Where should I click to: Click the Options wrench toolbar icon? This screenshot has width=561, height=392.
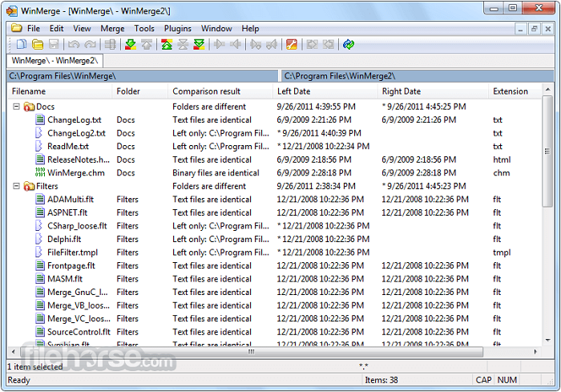(292, 44)
